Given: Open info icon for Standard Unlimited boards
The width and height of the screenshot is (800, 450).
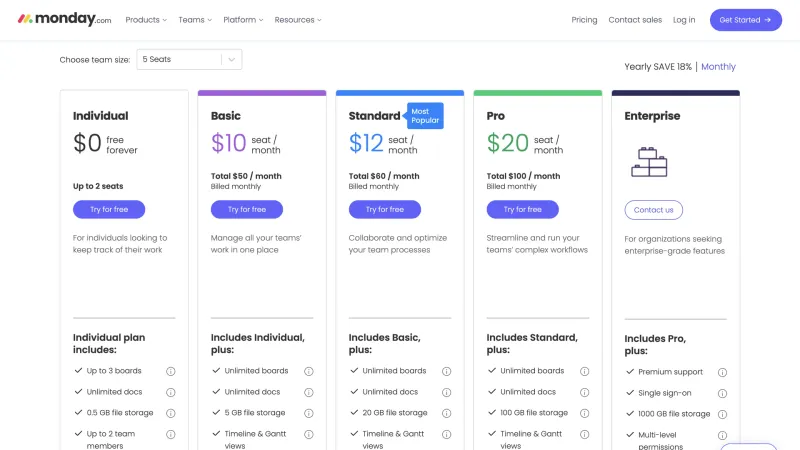Looking at the screenshot, I should (x=446, y=371).
